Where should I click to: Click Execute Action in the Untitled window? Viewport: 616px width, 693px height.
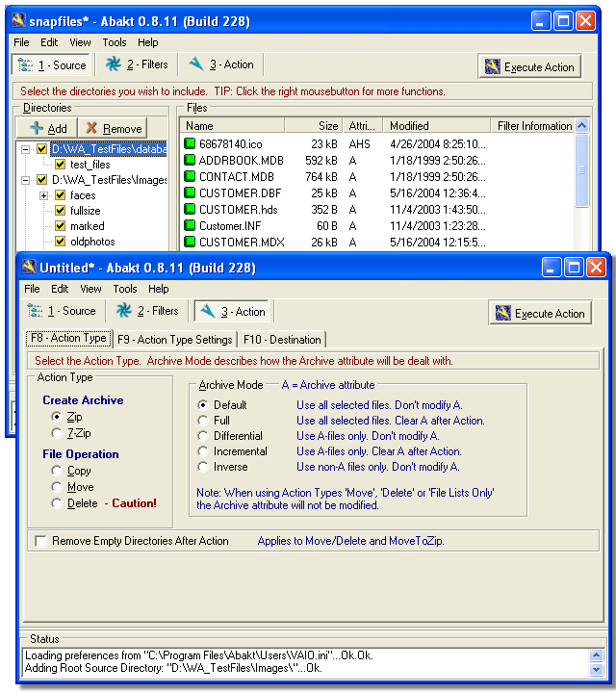click(539, 313)
